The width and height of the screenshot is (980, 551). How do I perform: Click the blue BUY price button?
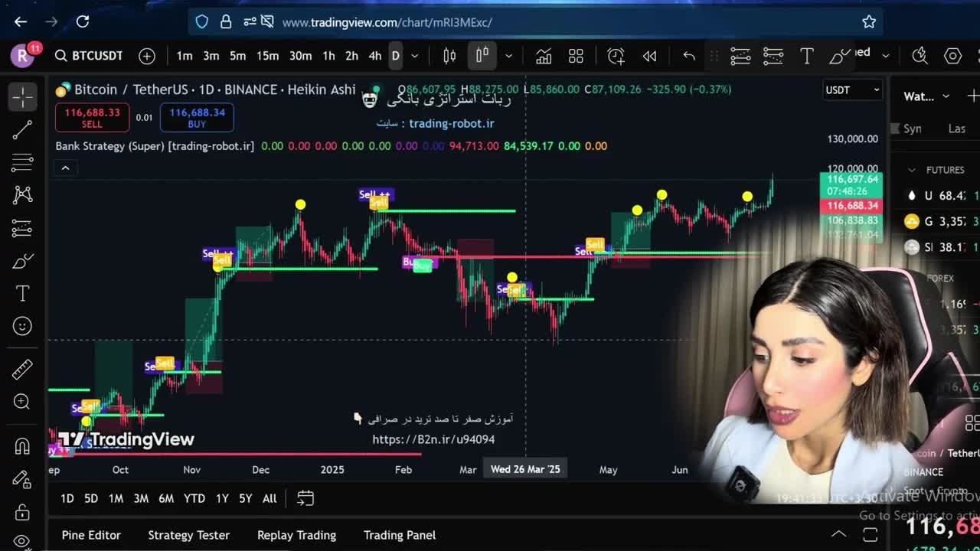click(x=197, y=118)
